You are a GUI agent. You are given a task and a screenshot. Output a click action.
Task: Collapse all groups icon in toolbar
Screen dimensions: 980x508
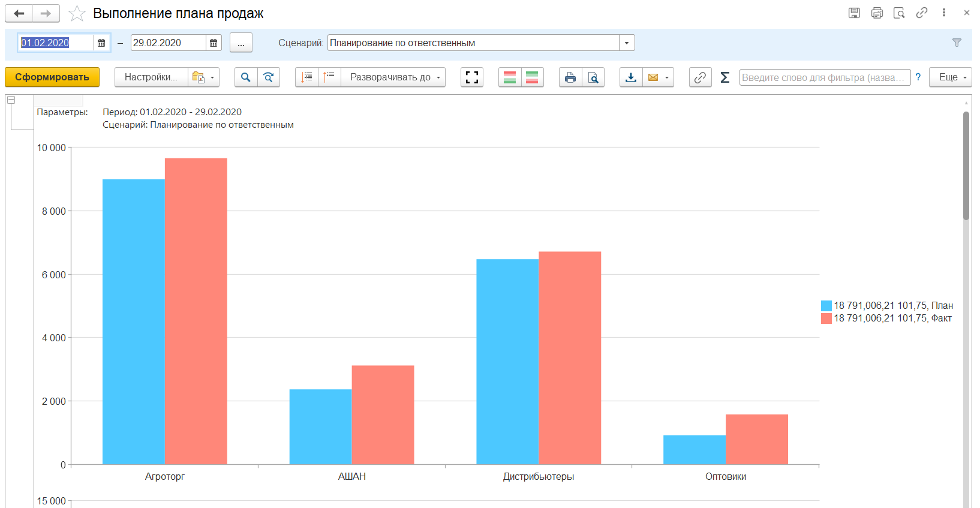[x=329, y=77]
